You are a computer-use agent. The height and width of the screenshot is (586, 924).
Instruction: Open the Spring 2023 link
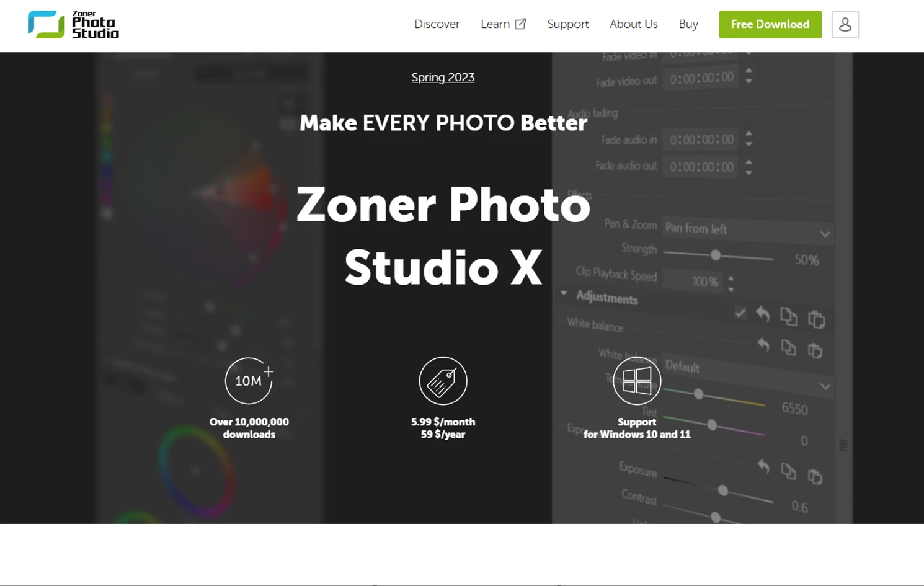(x=443, y=77)
